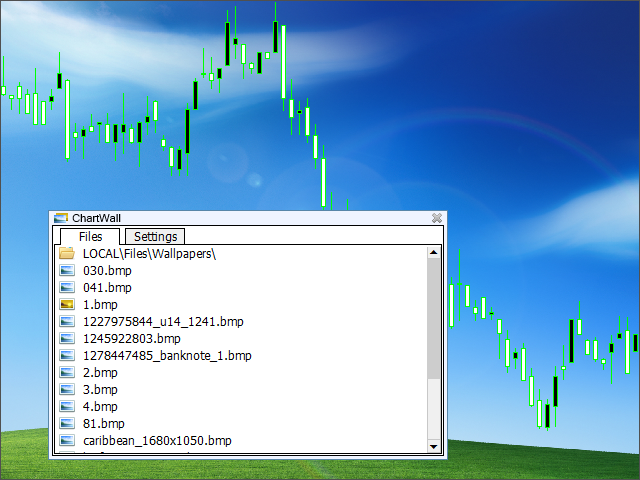Screen dimensions: 640x480
Task: Click the image icon next to 1278447485_banknote_1.bmp
Action: [67, 356]
